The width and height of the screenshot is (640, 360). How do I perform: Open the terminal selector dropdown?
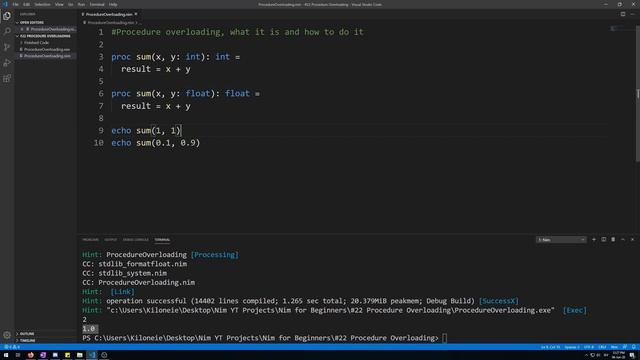(561, 240)
